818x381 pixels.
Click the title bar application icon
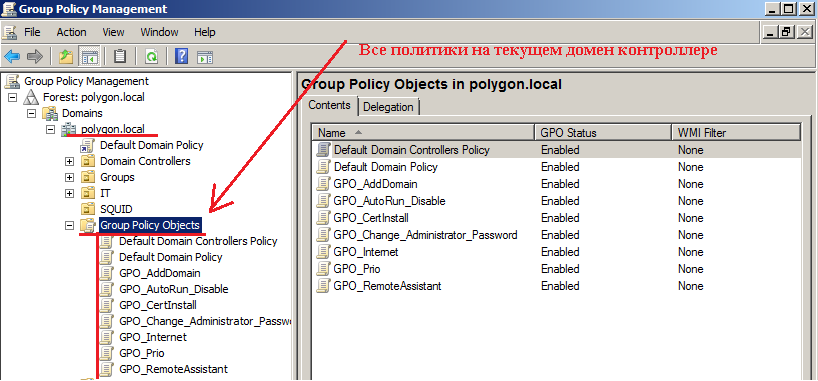10,9
